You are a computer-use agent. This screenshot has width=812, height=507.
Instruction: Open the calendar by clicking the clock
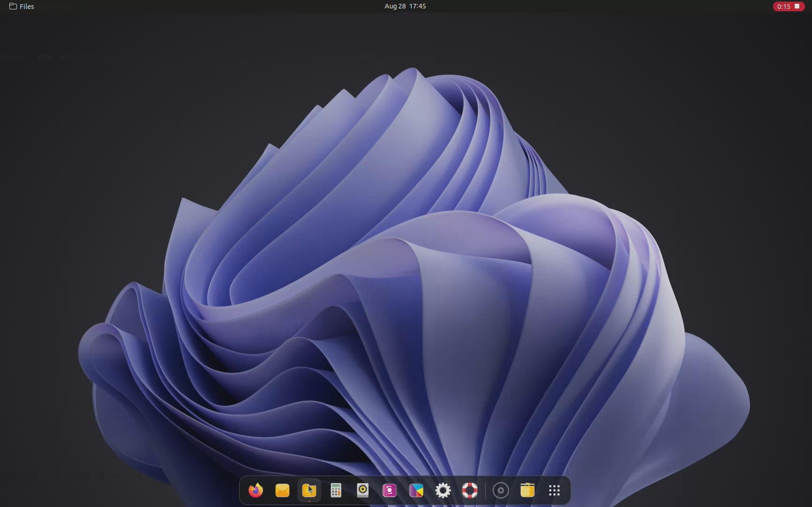tap(404, 6)
